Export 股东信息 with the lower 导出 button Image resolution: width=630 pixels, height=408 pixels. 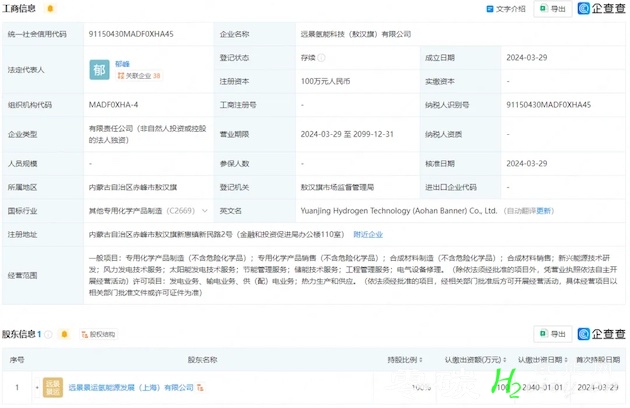553,334
